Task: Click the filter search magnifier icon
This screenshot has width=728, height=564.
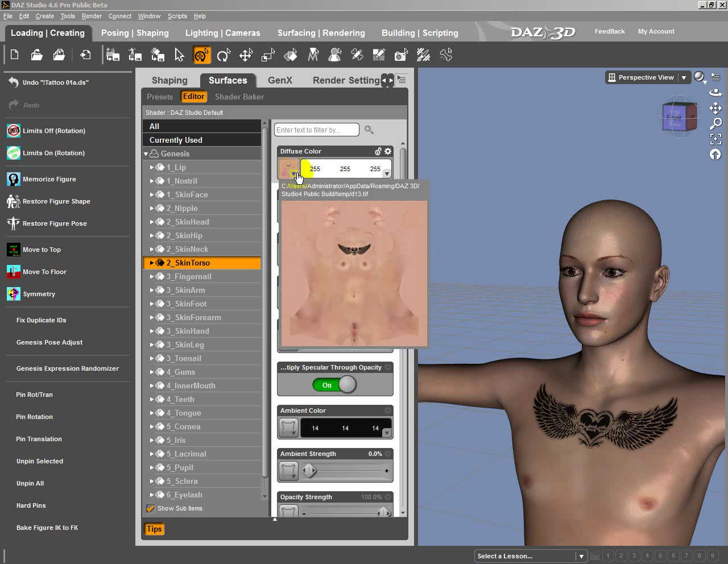Action: (369, 130)
